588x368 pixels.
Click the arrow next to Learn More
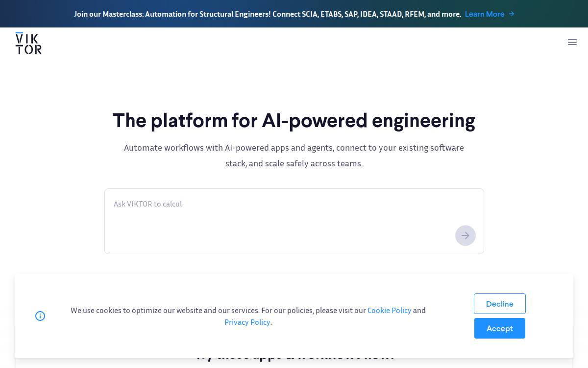coord(511,14)
